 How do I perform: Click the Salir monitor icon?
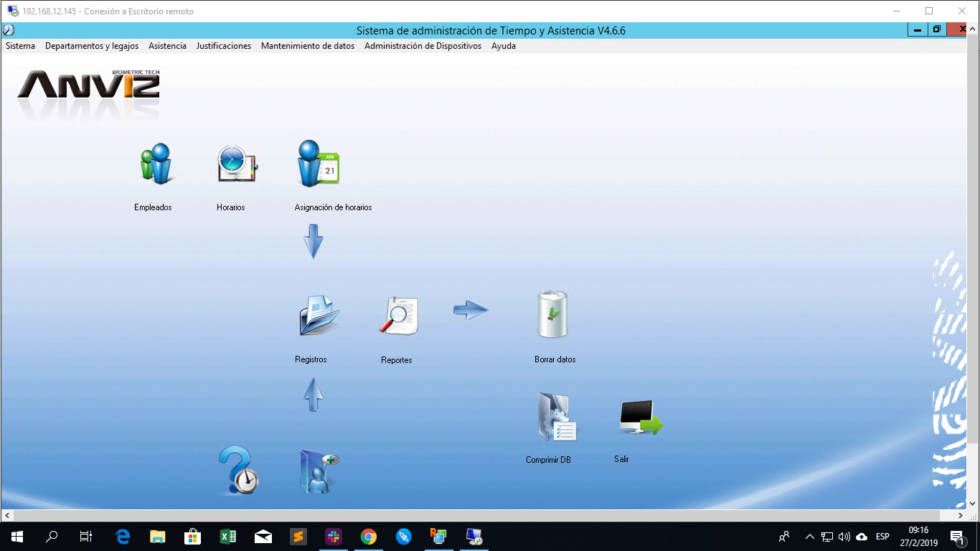tap(641, 418)
